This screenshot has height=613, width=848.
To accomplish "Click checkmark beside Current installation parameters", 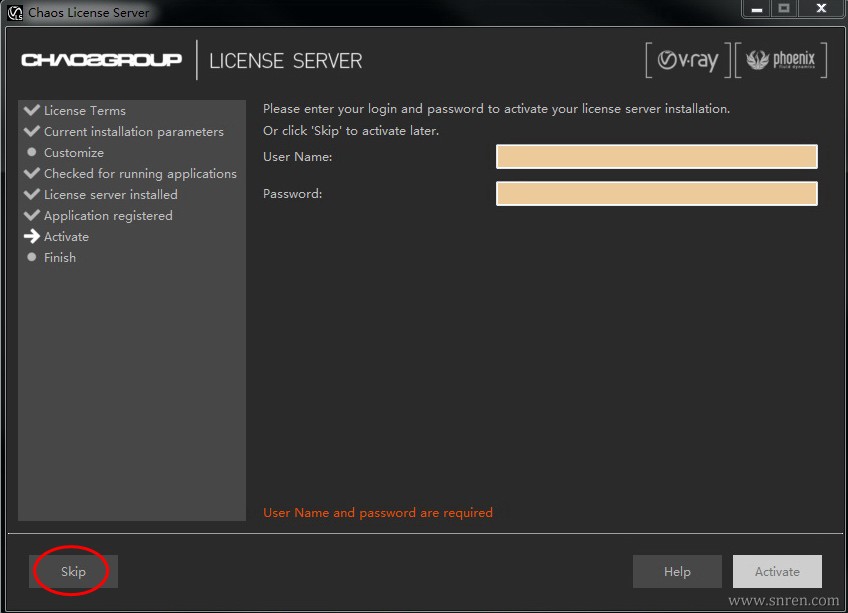I will pyautogui.click(x=32, y=131).
